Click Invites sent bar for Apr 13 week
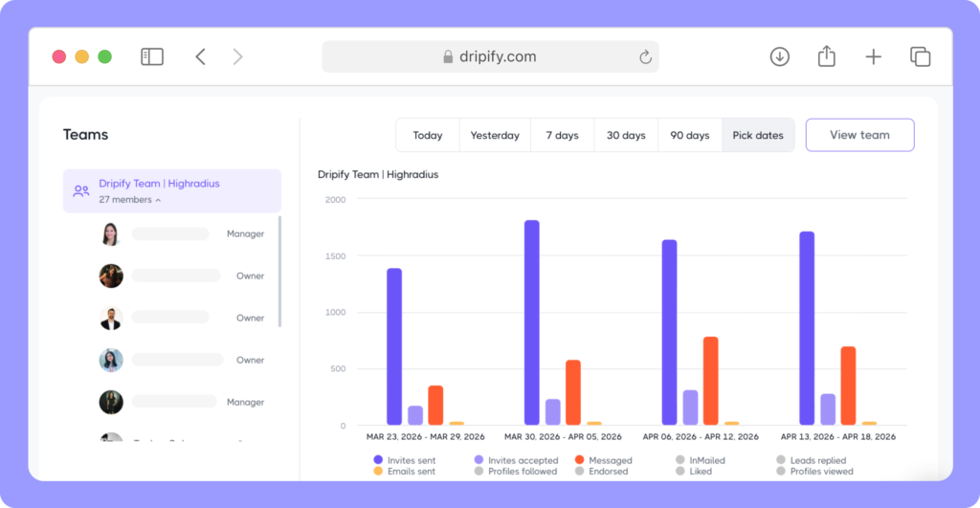980x508 pixels. pos(807,328)
